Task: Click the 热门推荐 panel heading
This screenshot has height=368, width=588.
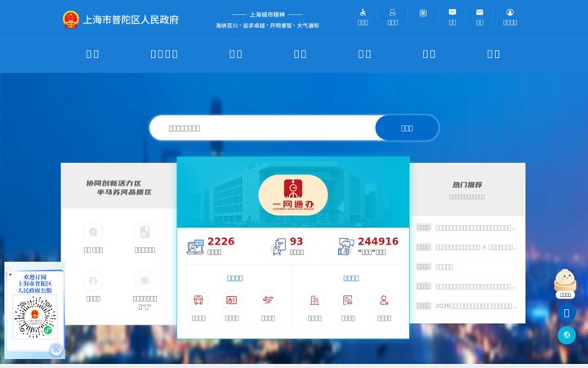Action: point(467,185)
